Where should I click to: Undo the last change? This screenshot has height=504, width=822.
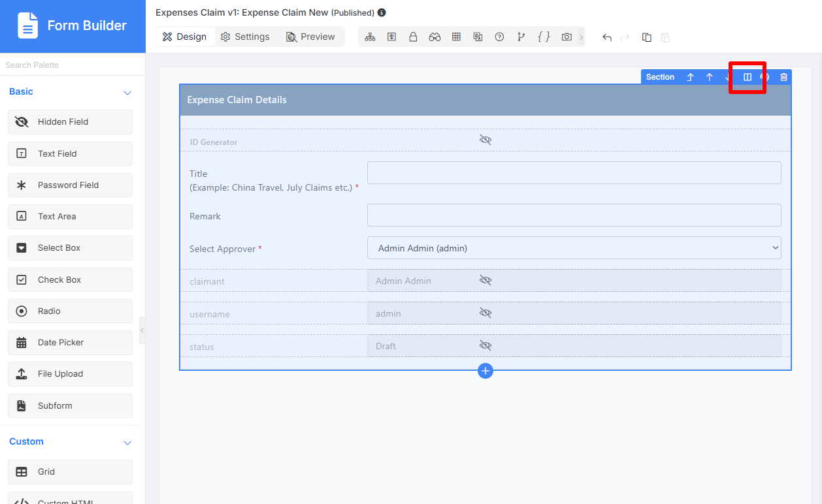point(607,37)
